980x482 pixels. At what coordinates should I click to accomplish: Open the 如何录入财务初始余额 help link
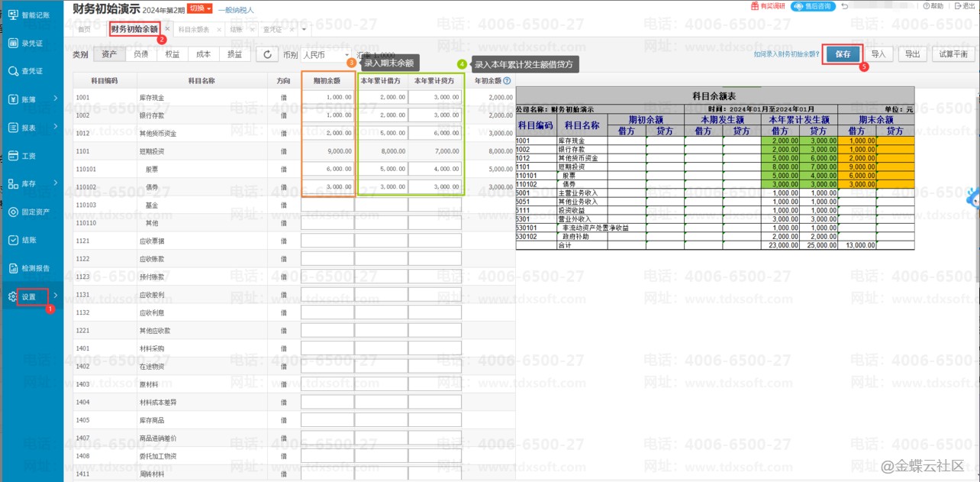786,55
